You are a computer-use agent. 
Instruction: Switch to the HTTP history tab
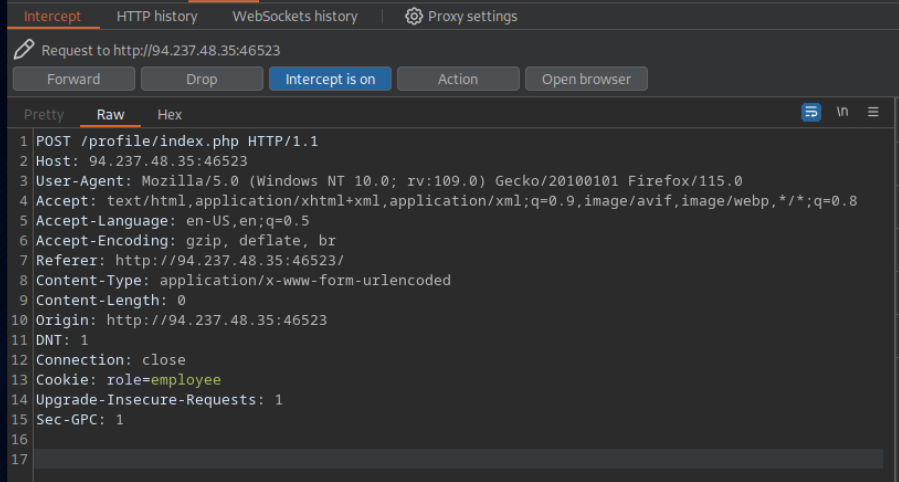157,16
